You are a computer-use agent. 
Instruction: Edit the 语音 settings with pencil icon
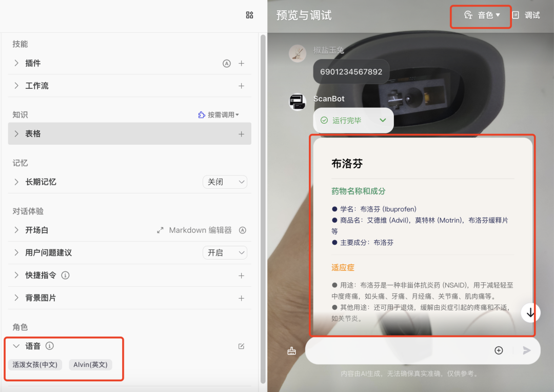241,346
